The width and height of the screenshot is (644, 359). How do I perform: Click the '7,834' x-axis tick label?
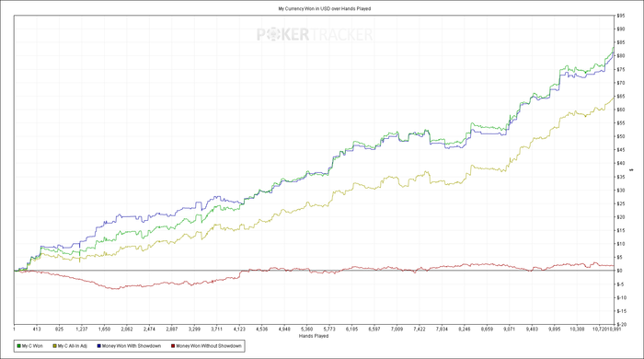(442, 329)
